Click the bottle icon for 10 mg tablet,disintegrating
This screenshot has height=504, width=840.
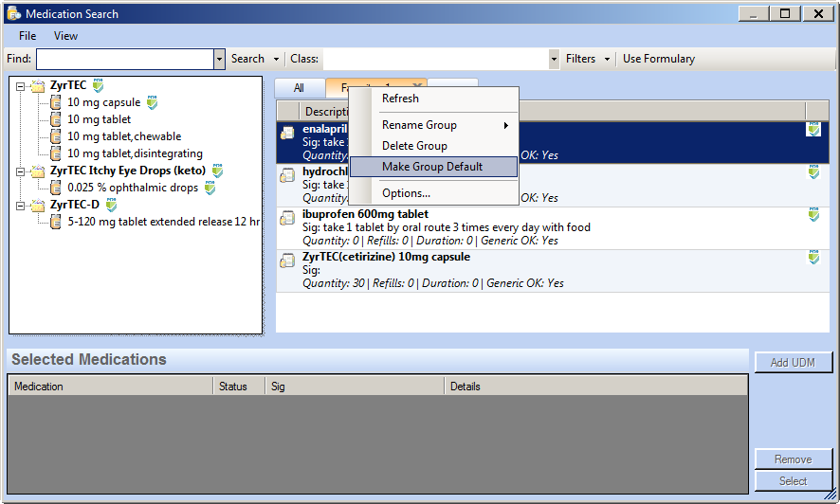[x=56, y=153]
